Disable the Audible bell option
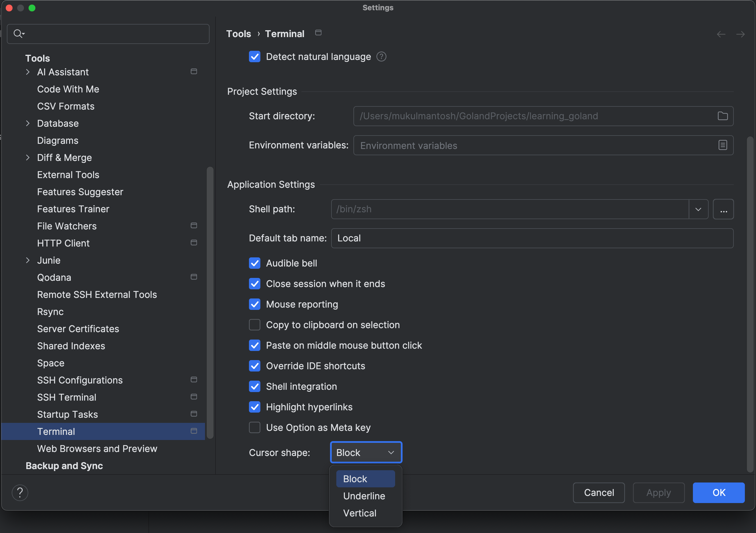The height and width of the screenshot is (533, 756). tap(255, 263)
